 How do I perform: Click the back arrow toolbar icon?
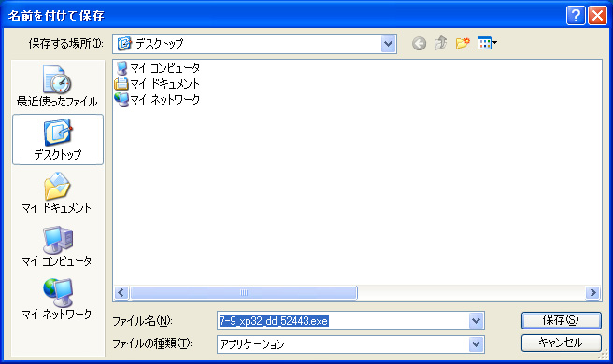tap(419, 43)
